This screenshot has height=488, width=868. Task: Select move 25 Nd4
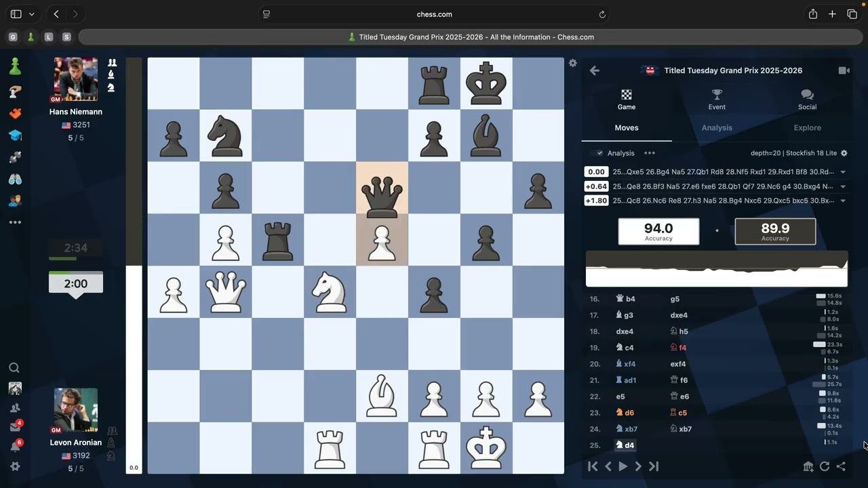tap(625, 445)
